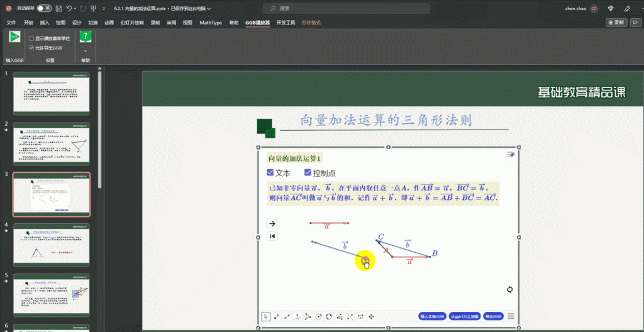Image resolution: width=644 pixels, height=332 pixels.
Task: Click point B in the GeoGebra diagram
Action: tap(430, 257)
